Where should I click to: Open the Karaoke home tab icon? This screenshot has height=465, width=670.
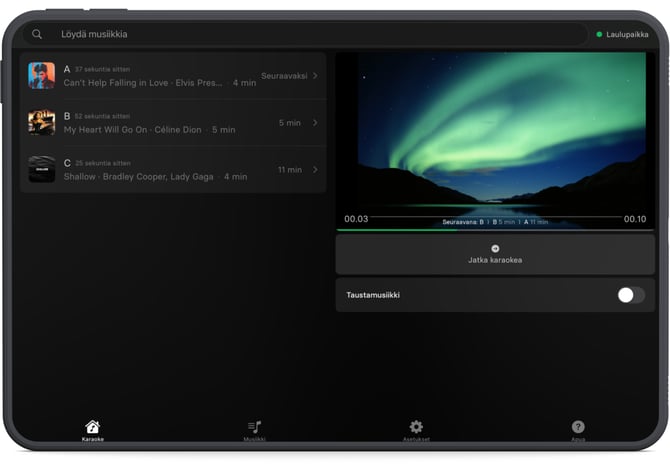[x=93, y=427]
